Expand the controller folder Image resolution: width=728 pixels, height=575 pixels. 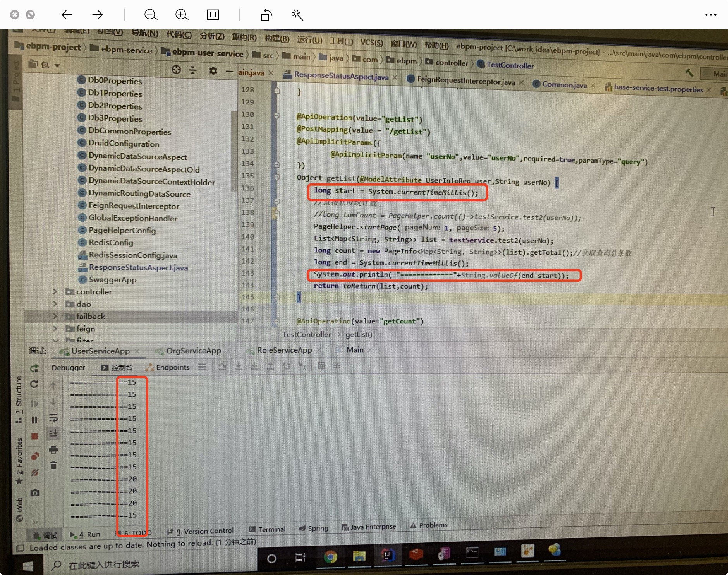click(55, 291)
